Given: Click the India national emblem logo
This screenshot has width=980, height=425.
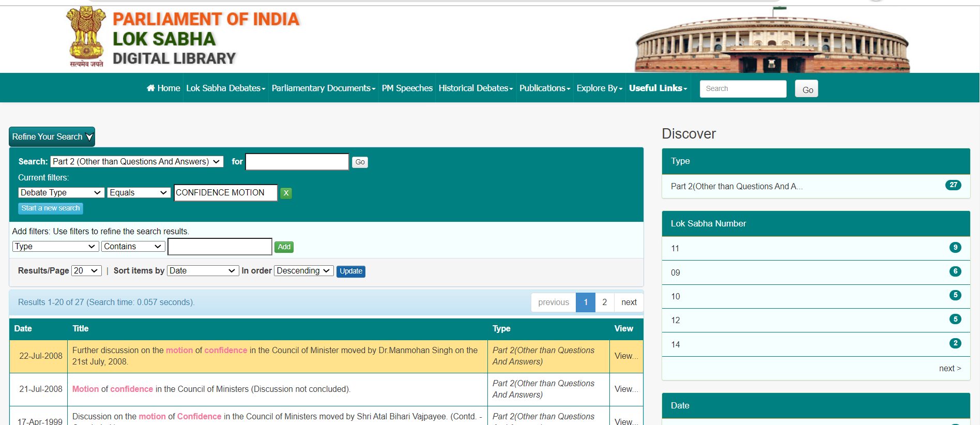Looking at the screenshot, I should point(86,37).
